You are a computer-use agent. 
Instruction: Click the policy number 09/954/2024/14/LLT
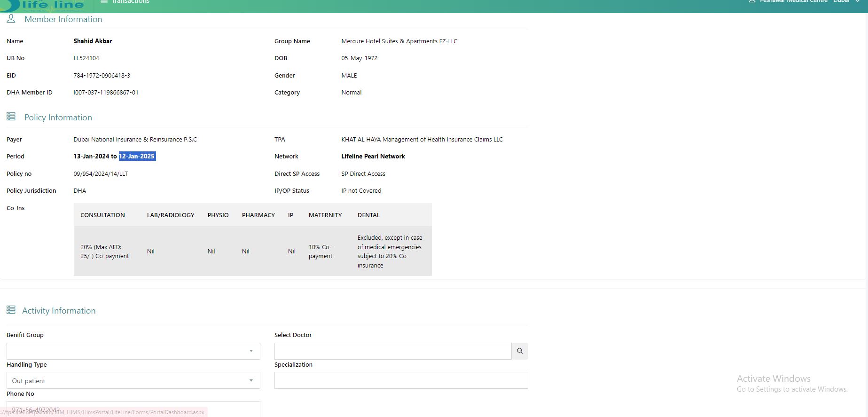101,174
